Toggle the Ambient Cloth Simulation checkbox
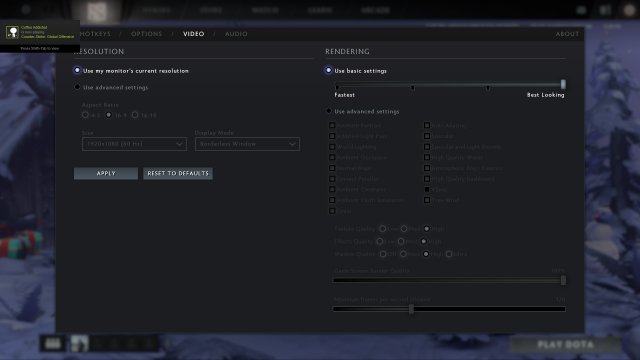 332,200
